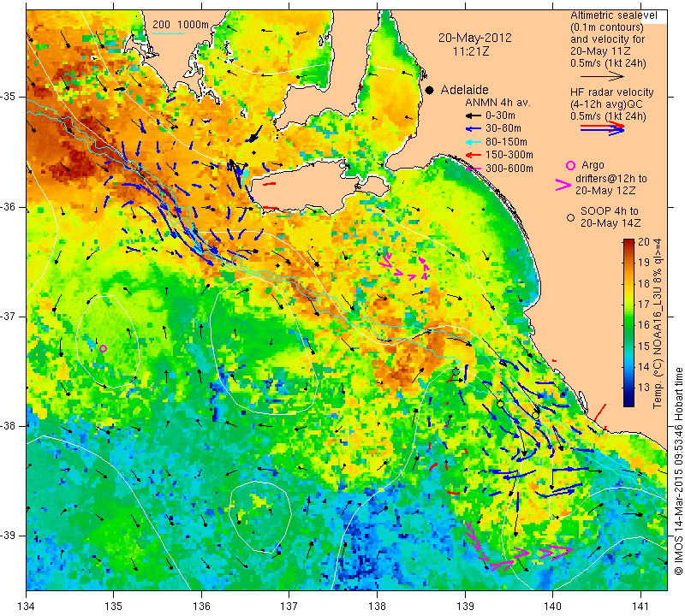Screen dimensions: 685x616
Task: Click the latitude axis label '-37'
Action: click(x=9, y=316)
